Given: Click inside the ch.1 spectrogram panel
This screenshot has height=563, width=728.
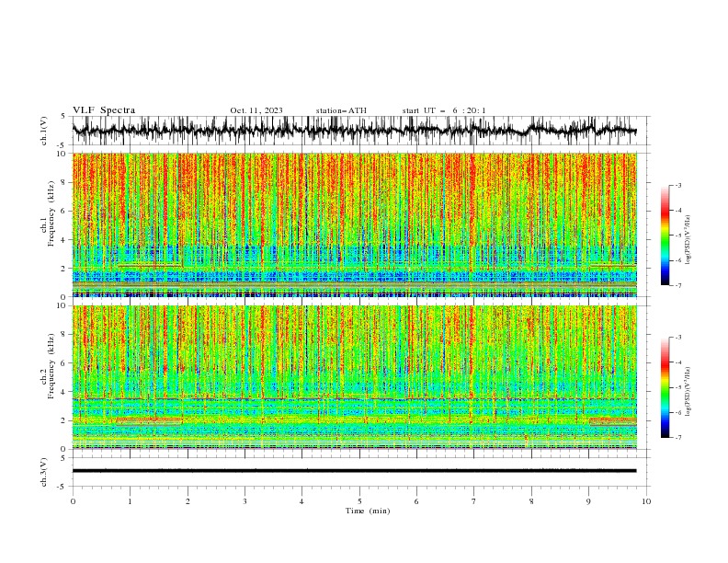Looking at the screenshot, I should click(354, 224).
